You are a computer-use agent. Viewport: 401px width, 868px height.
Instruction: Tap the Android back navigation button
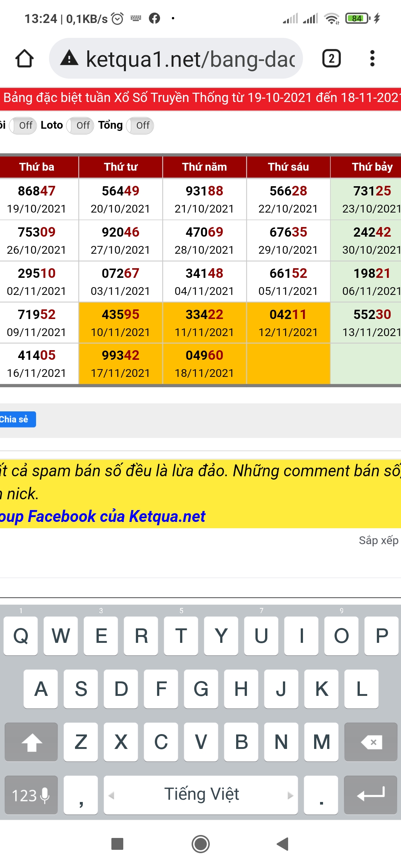pos(283,844)
